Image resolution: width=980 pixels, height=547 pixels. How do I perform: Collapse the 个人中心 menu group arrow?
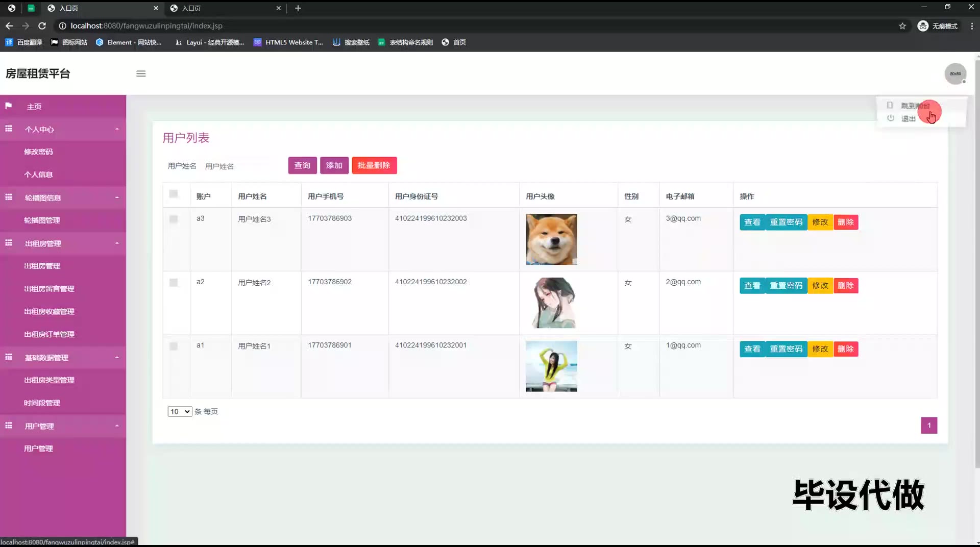pos(117,129)
